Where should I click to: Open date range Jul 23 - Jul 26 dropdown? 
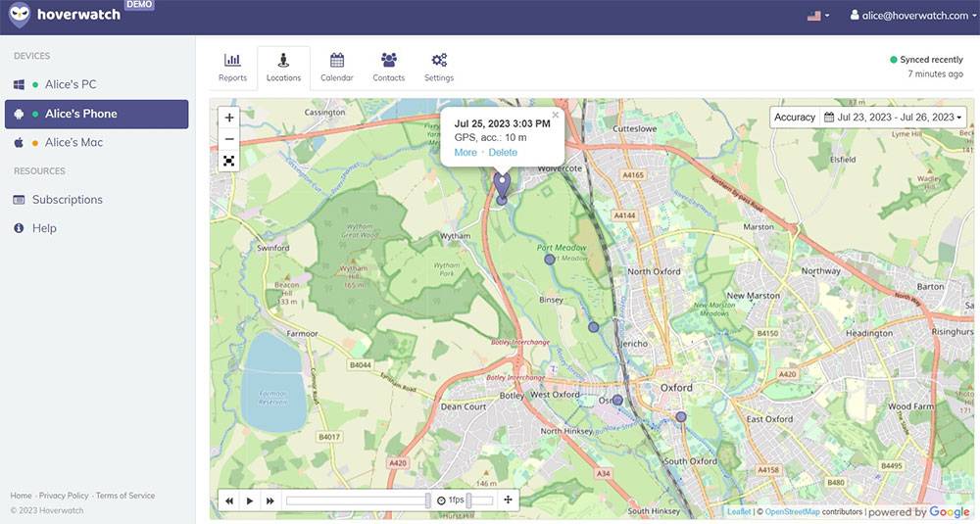893,117
